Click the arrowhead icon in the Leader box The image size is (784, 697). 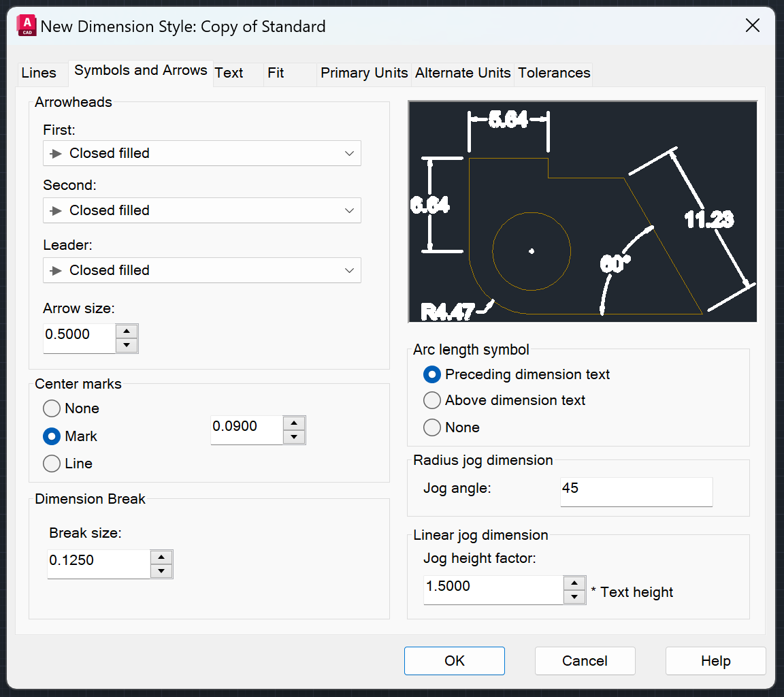(x=57, y=270)
